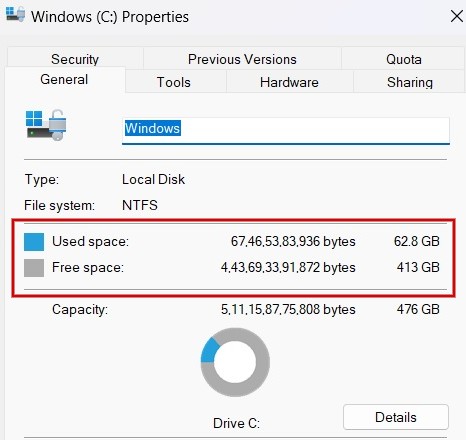Click the Details button

pos(396,417)
